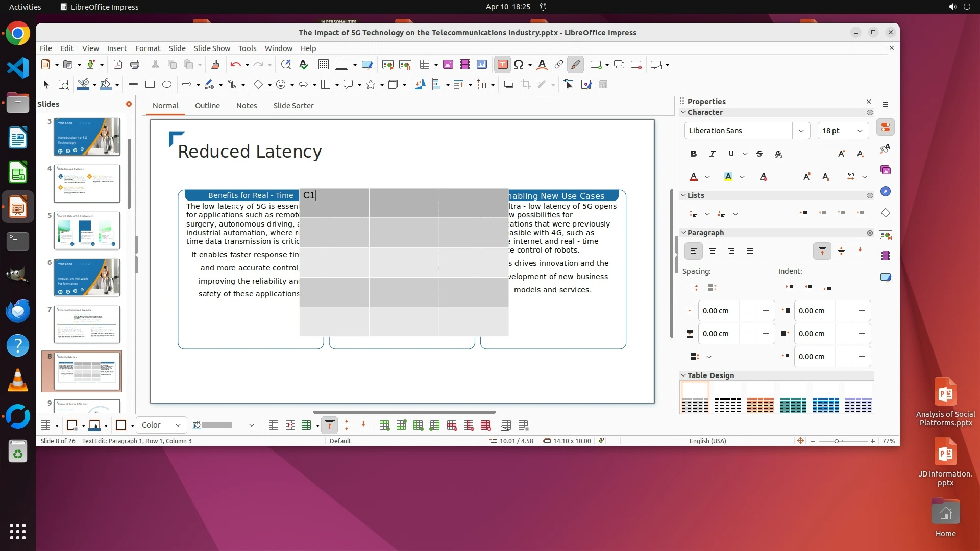Select the Ellipse drawing tool
The height and width of the screenshot is (551, 980).
coord(167,85)
